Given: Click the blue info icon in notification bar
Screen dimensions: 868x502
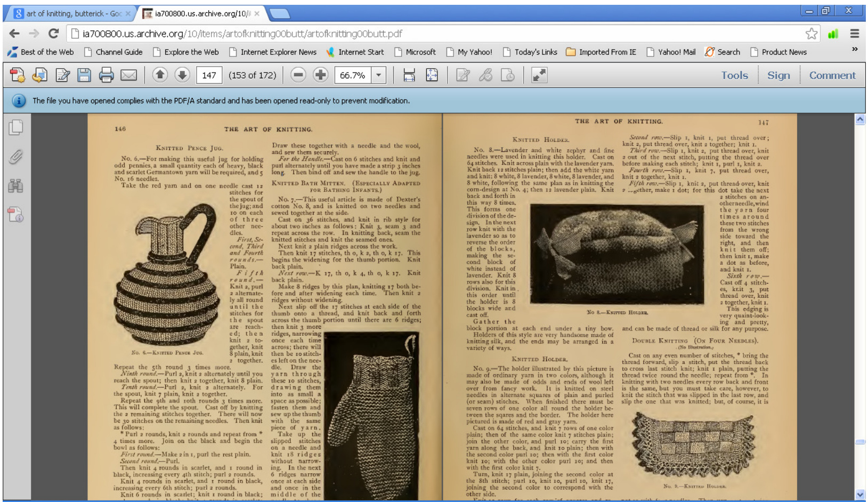Looking at the screenshot, I should (19, 101).
